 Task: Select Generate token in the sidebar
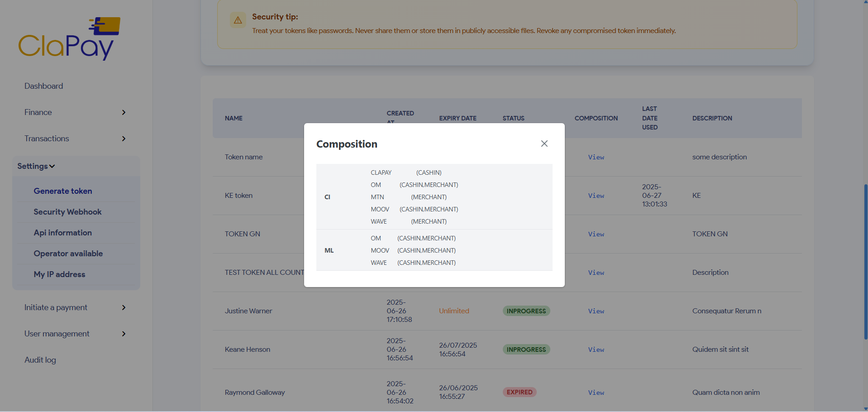point(62,191)
